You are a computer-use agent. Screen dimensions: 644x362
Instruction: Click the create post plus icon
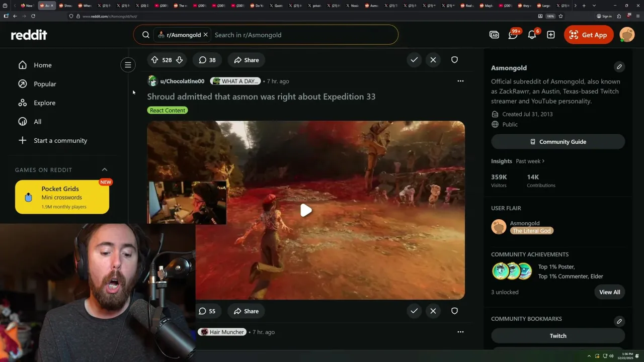pos(551,35)
